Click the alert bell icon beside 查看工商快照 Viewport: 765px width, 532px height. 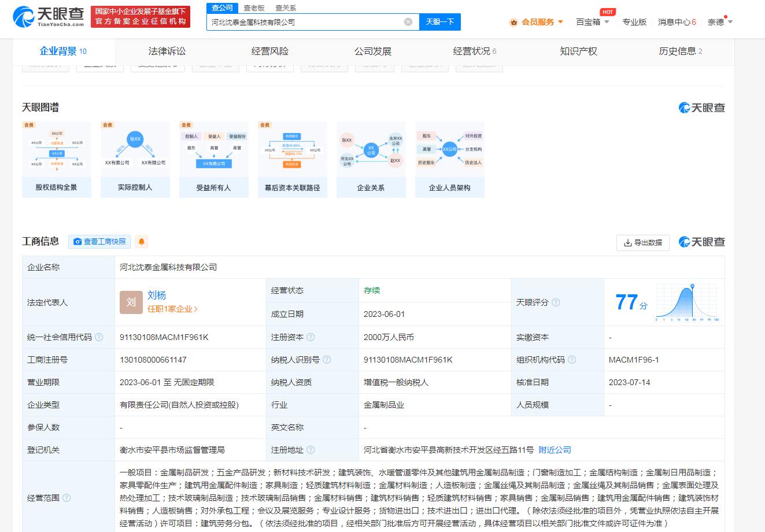[x=141, y=242]
